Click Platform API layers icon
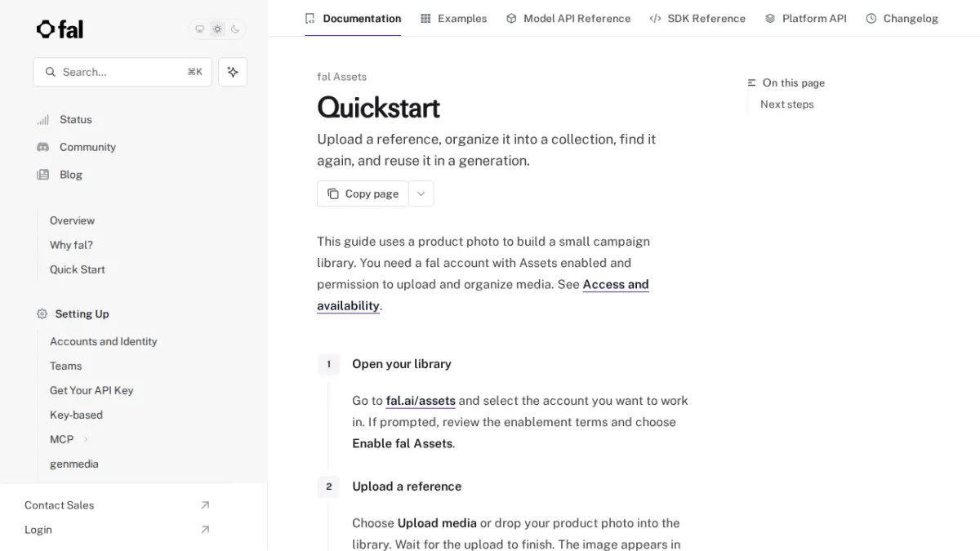Viewport: 980px width, 551px height. (770, 18)
